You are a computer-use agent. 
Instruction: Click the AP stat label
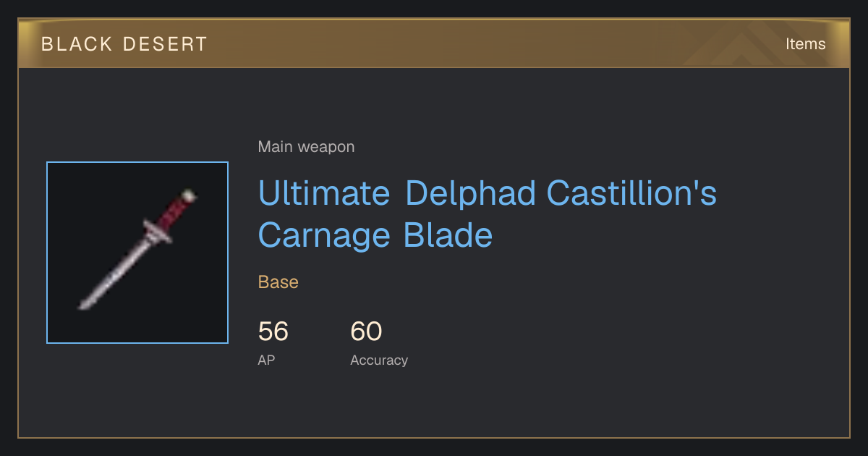coord(266,360)
